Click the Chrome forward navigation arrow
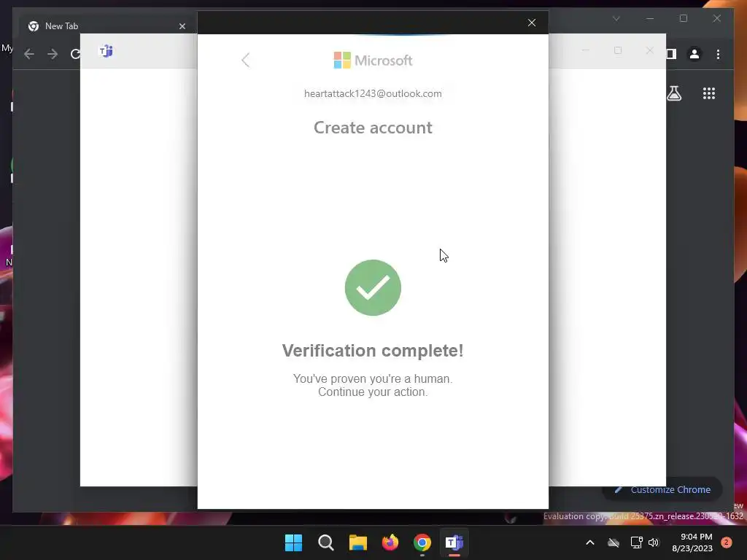This screenshot has width=747, height=560. coord(53,54)
